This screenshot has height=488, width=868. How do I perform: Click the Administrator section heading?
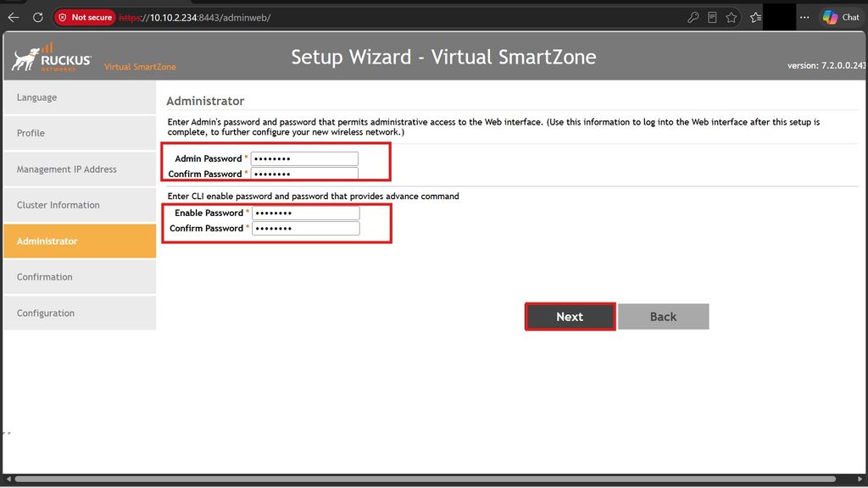pos(205,102)
